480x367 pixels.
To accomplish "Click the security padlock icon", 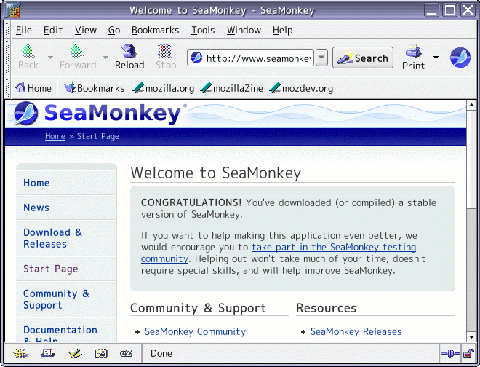I will click(468, 354).
